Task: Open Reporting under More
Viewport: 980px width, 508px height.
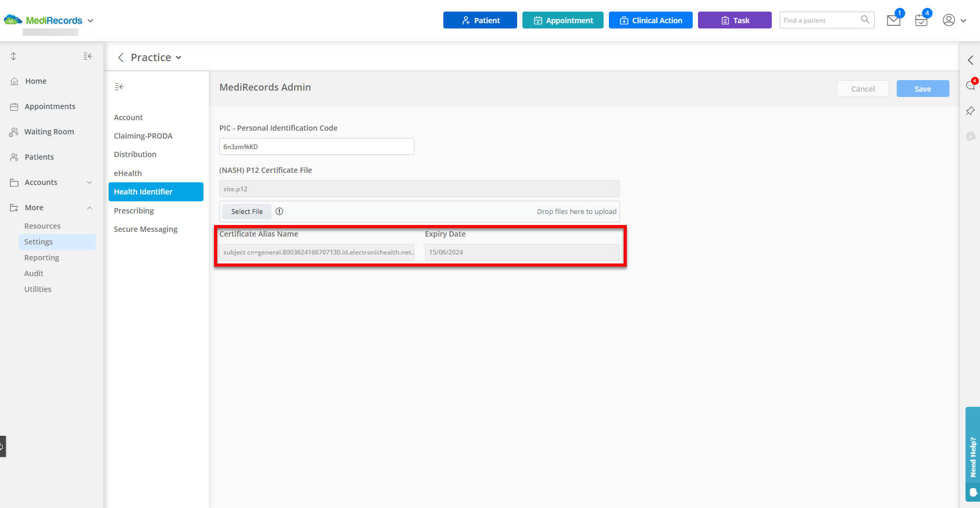Action: pos(42,258)
